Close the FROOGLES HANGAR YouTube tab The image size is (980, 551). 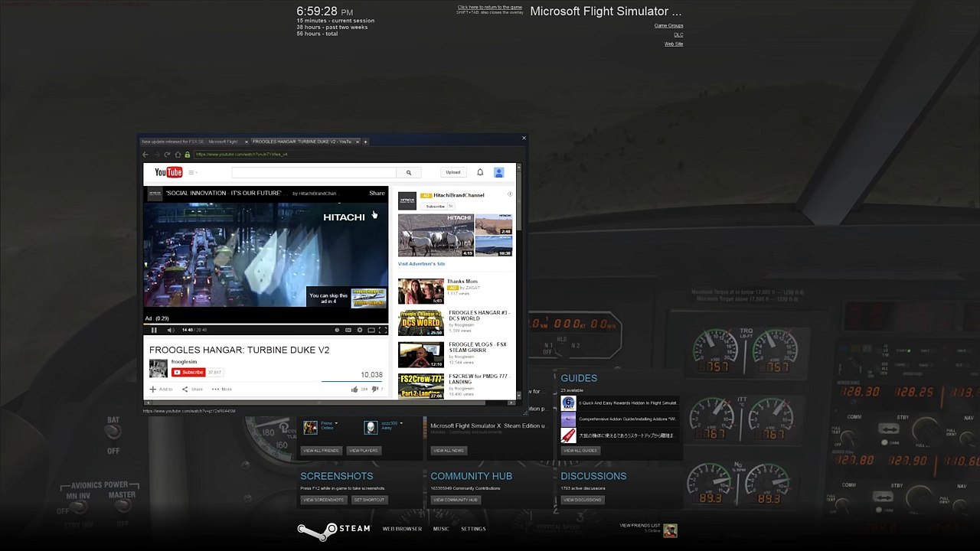(356, 142)
